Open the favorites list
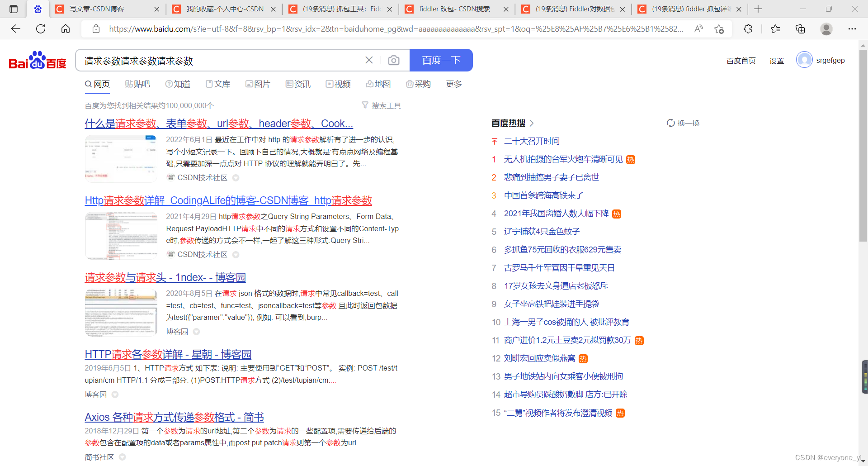 775,29
